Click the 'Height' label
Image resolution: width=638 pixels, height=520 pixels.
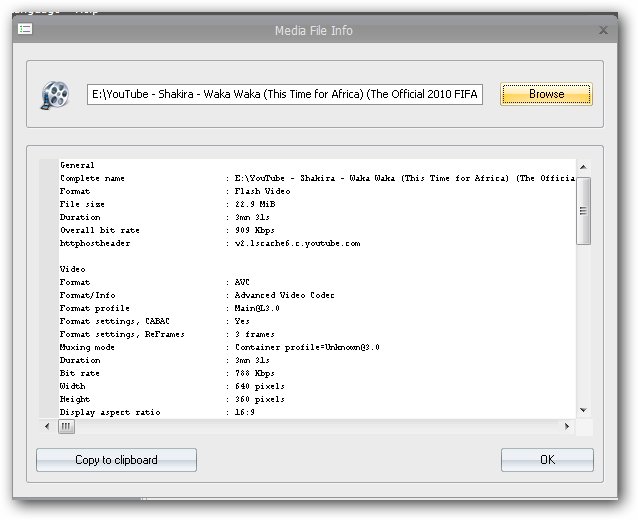click(75, 400)
